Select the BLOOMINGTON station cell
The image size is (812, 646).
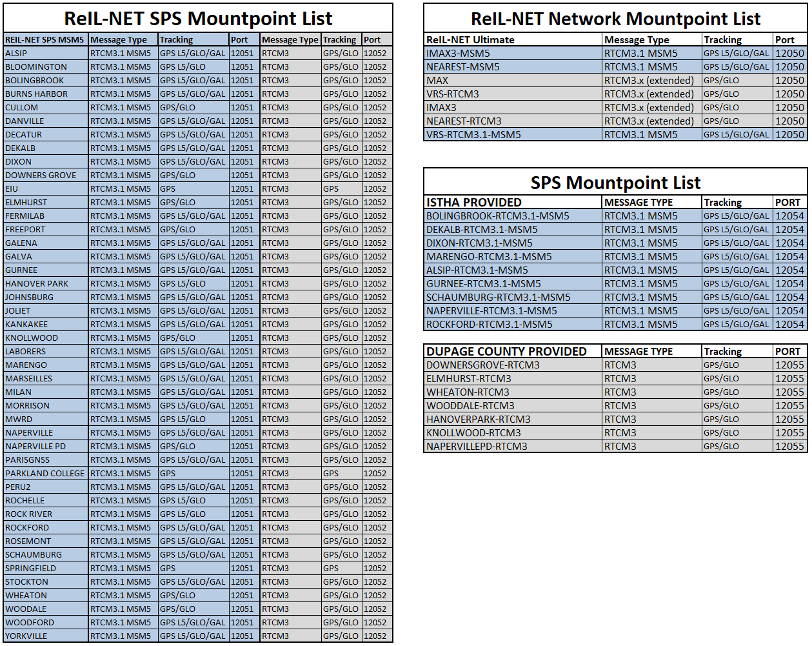click(36, 67)
